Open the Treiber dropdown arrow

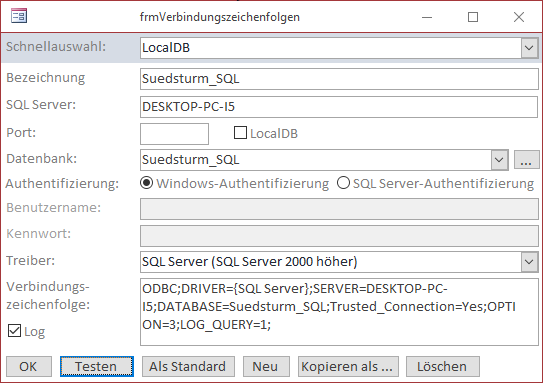[x=529, y=262]
